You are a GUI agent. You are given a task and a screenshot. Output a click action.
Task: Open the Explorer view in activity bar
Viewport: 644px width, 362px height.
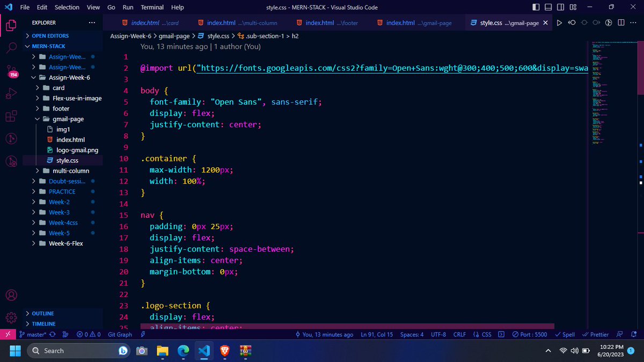(11, 25)
